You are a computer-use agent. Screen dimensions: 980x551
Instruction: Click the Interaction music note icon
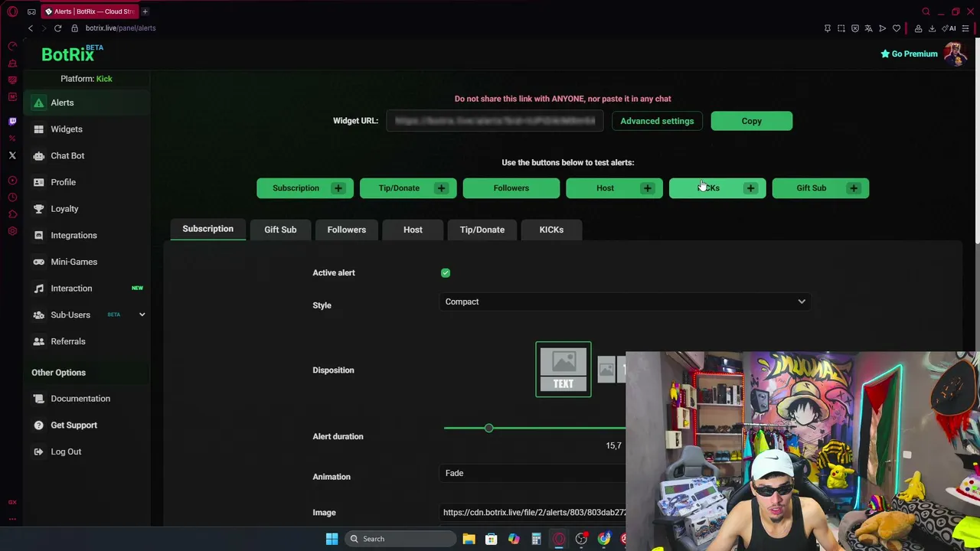38,289
